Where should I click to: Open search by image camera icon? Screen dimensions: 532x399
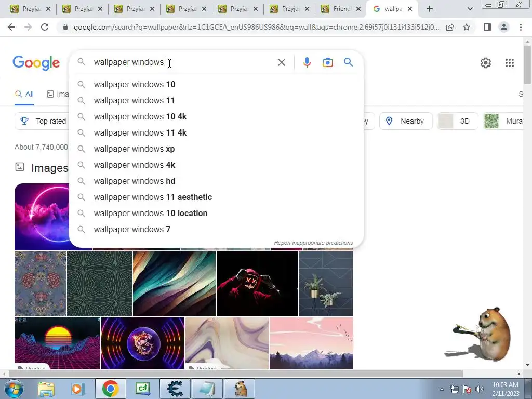point(327,62)
